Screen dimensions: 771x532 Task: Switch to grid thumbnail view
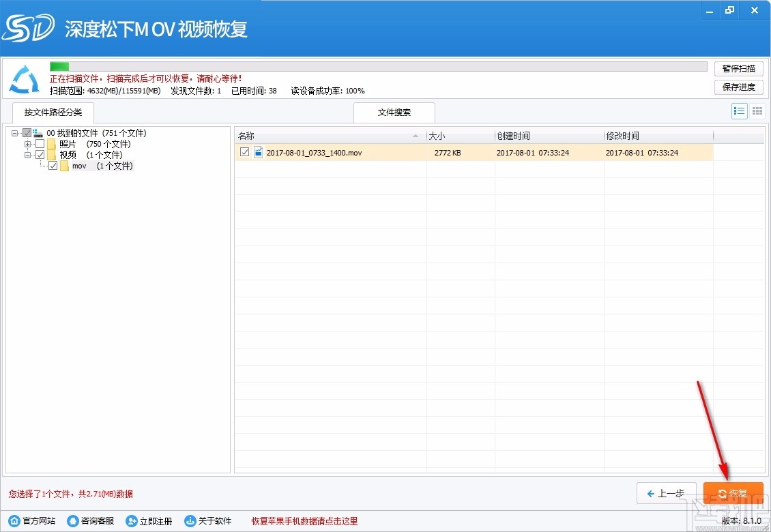(x=756, y=110)
